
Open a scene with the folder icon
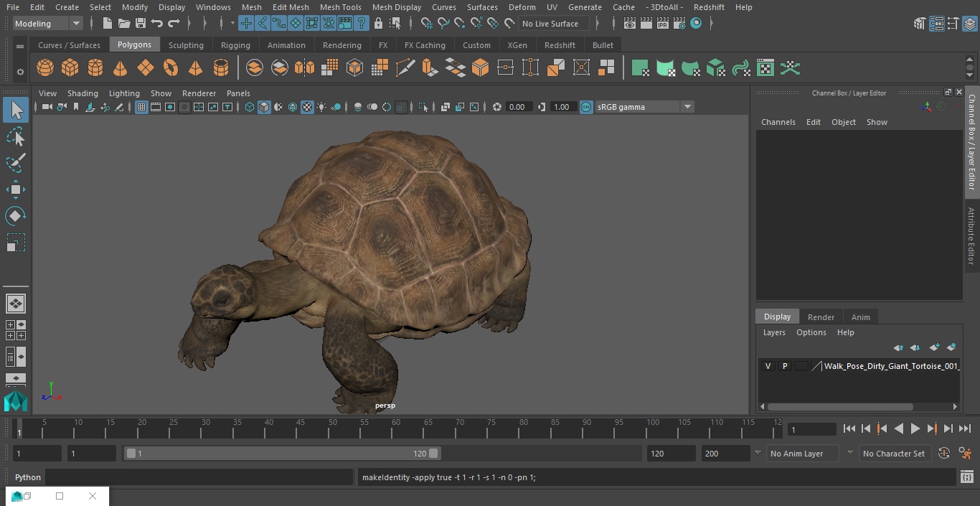(x=124, y=24)
